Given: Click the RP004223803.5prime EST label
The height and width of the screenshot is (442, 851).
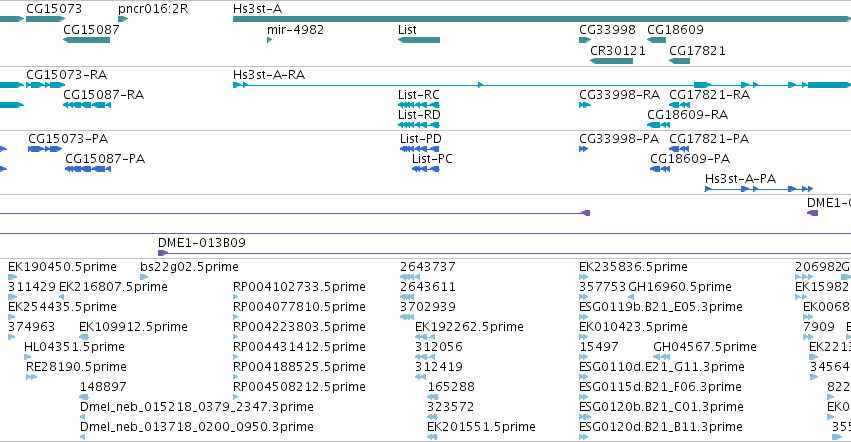Looking at the screenshot, I should pos(299,327).
